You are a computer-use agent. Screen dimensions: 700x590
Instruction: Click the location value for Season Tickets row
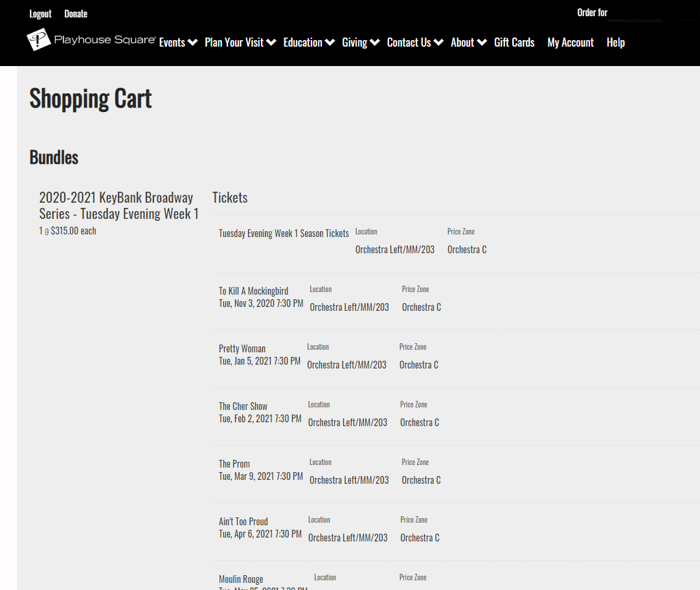coord(395,250)
